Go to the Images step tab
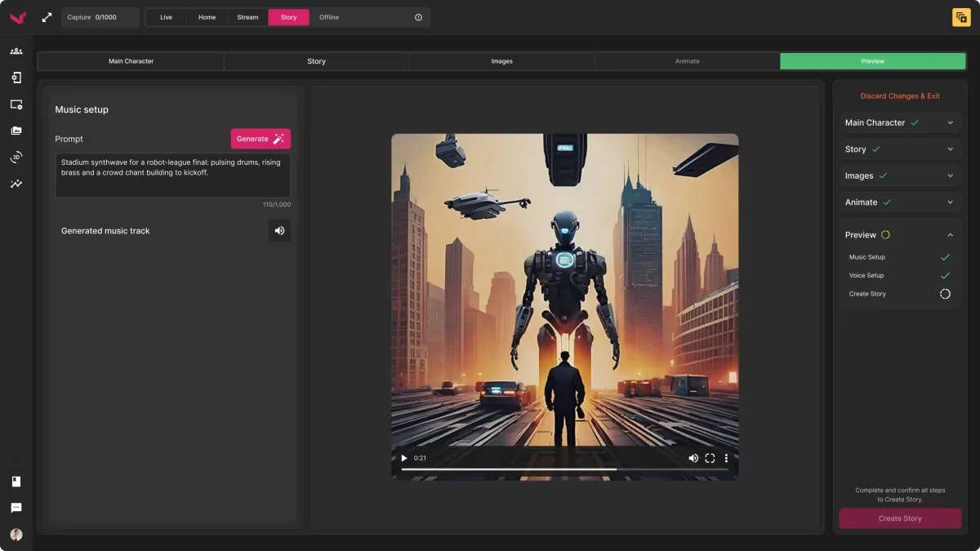Screen dimensions: 980x551 [x=501, y=61]
